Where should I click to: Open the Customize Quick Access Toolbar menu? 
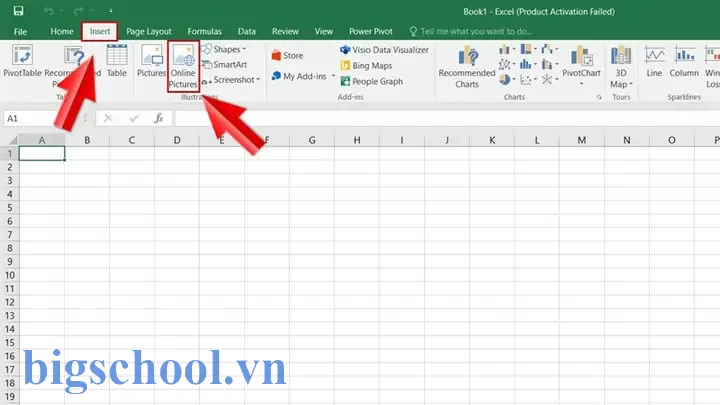point(111,11)
